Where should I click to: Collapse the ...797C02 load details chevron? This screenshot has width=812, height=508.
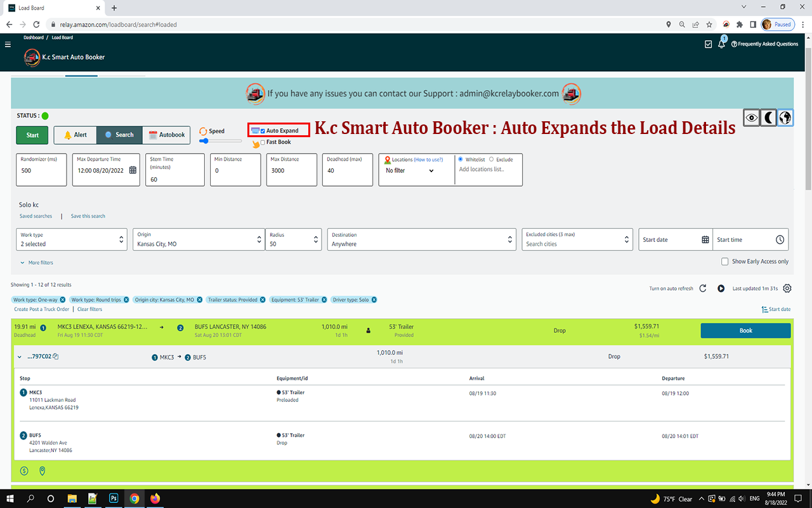click(20, 357)
